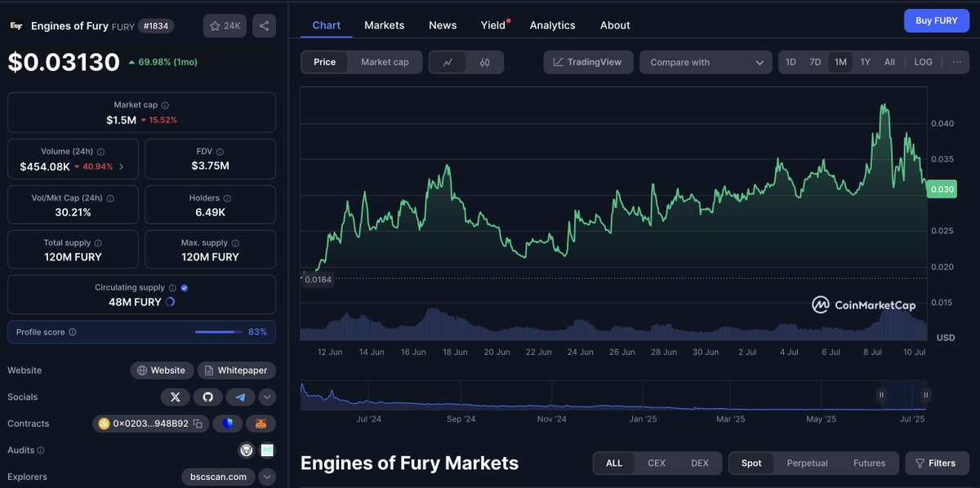
Task: Open the bscscan.com explorer link
Action: point(218,477)
